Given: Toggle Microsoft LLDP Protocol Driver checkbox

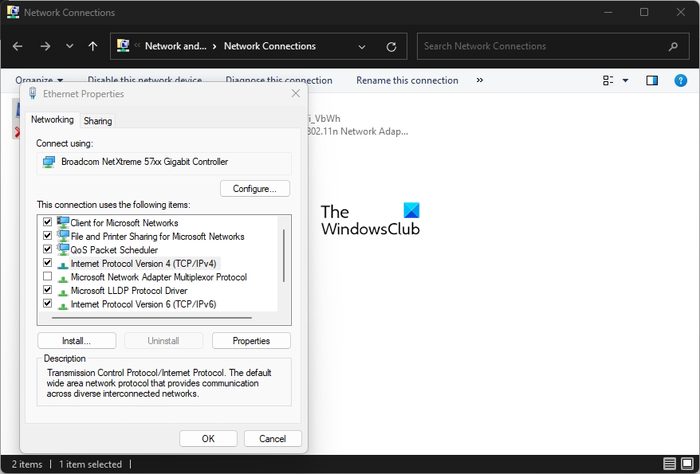Looking at the screenshot, I should pyautogui.click(x=47, y=290).
